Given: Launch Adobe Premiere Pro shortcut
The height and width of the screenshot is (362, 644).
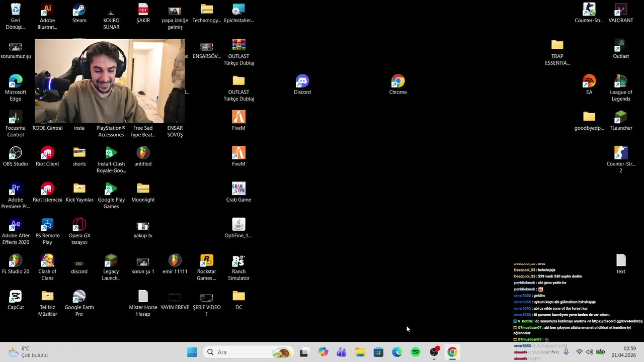Looking at the screenshot, I should tap(16, 196).
